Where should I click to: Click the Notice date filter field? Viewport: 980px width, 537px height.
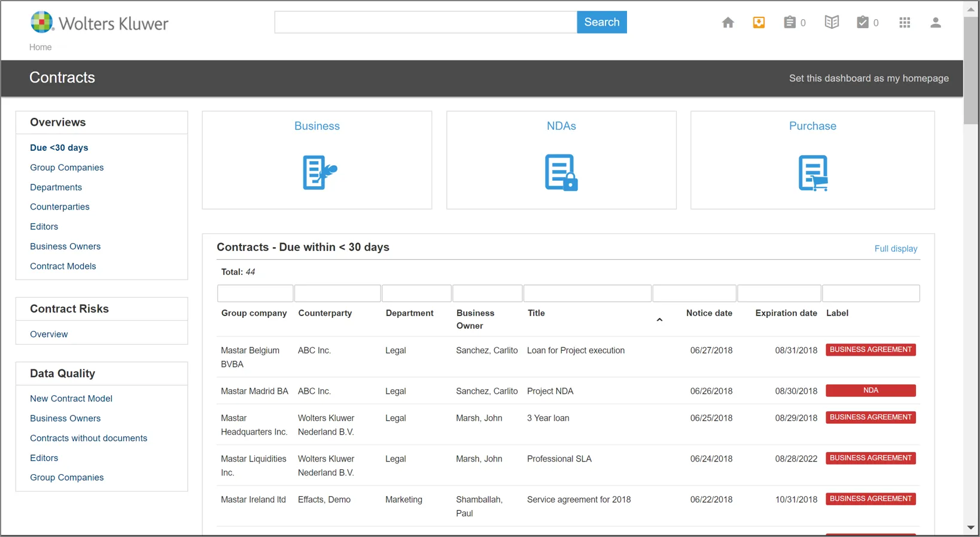click(x=695, y=293)
